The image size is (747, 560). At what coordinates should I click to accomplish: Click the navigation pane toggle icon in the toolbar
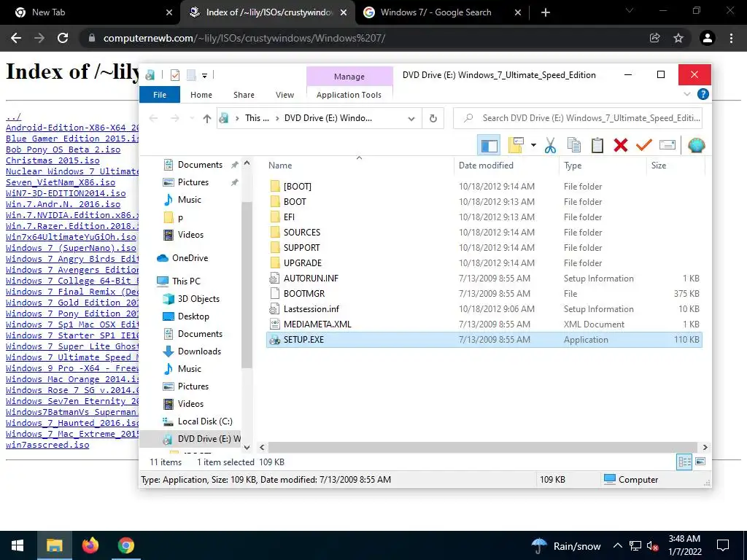tap(489, 145)
